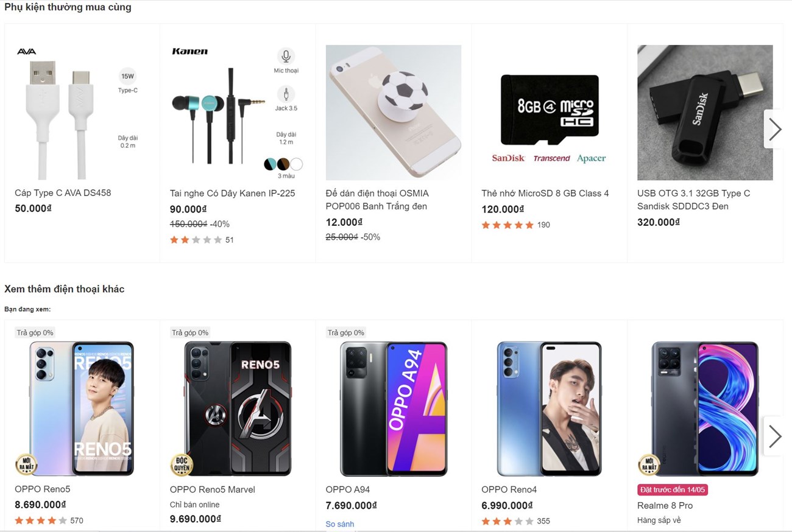
Task: Click the 'Mới ra mắt' badge on OPPO Reno5
Action: coord(26,464)
